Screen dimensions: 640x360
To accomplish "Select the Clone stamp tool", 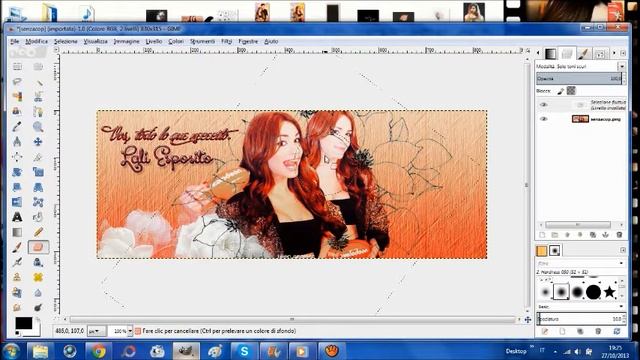I will click(17, 277).
